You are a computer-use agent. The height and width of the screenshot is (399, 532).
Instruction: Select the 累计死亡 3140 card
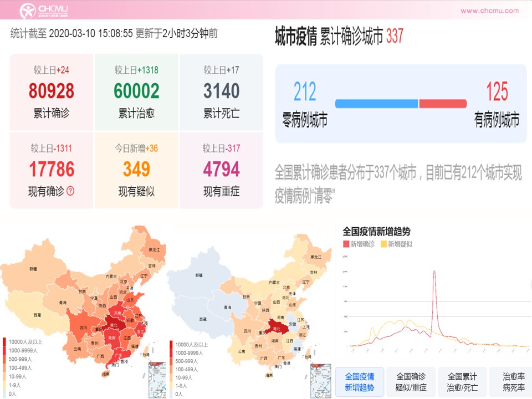point(221,92)
